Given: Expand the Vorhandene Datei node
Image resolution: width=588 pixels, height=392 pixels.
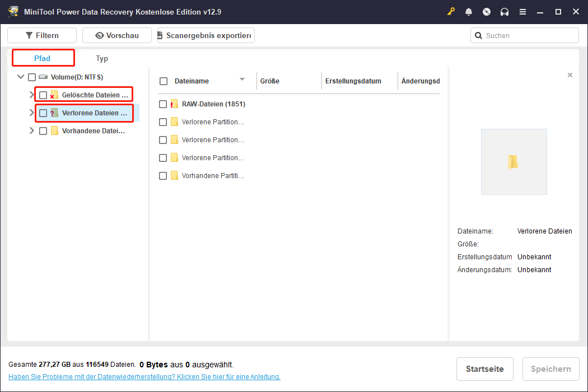Looking at the screenshot, I should pos(31,131).
